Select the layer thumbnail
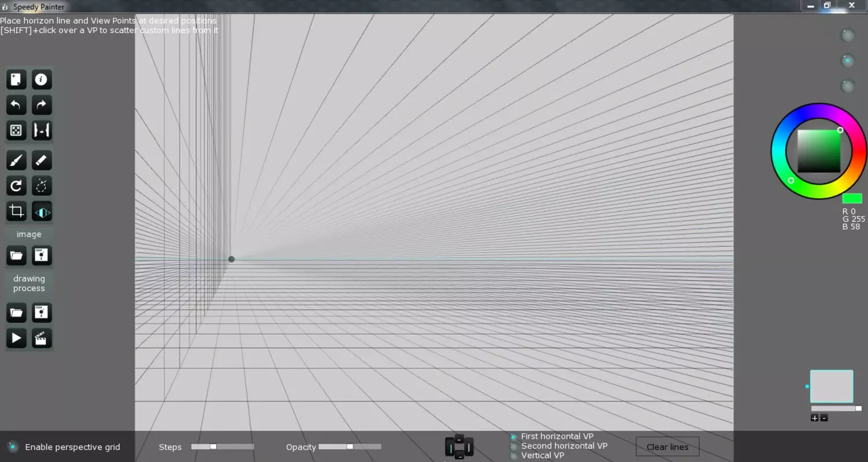 pos(832,386)
